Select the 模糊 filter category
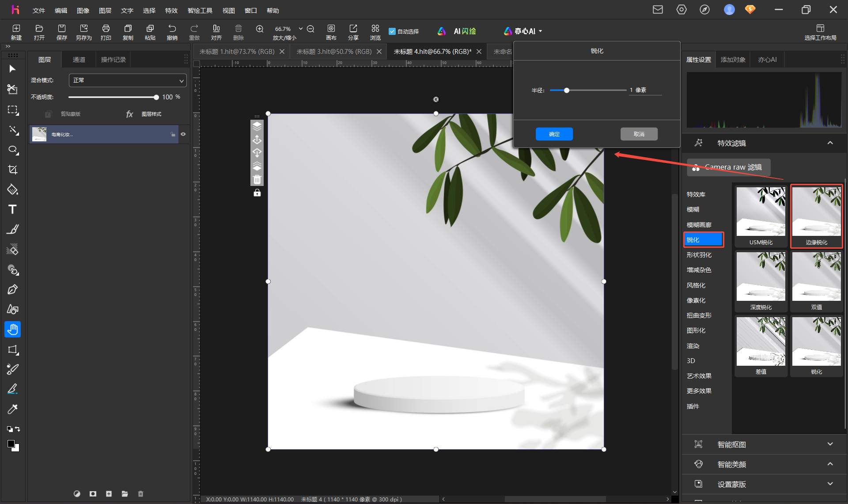The height and width of the screenshot is (504, 848). pos(693,209)
